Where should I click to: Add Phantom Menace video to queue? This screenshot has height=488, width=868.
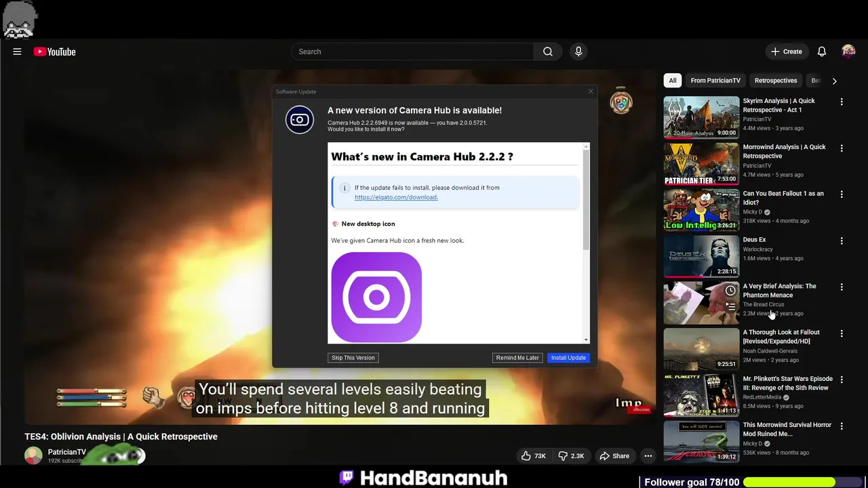pos(730,306)
